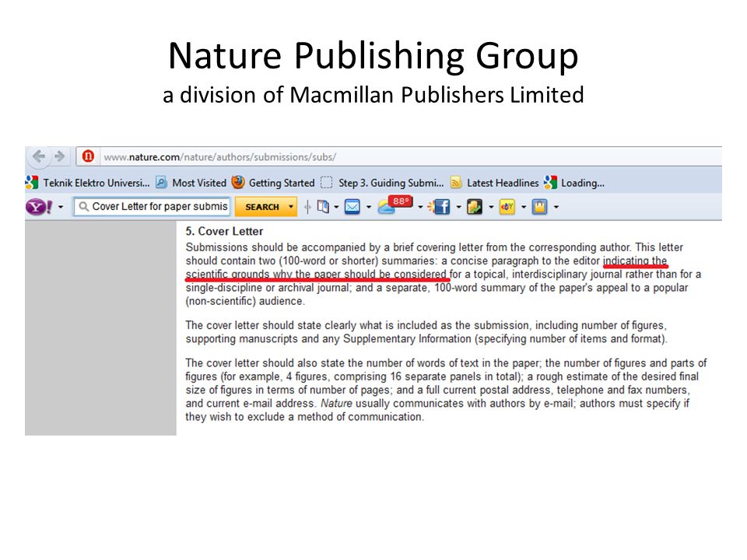The height and width of the screenshot is (560, 747).
Task: Expand the dropdown beside the bookmarks icon
Action: pos(336,207)
